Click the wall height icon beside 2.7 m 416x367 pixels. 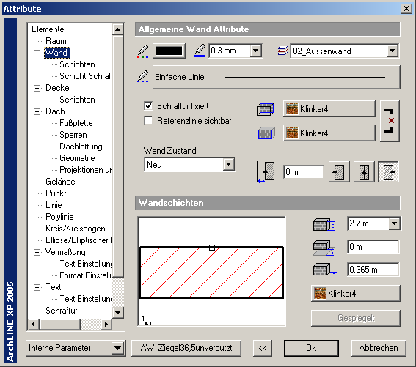pyautogui.click(x=324, y=225)
